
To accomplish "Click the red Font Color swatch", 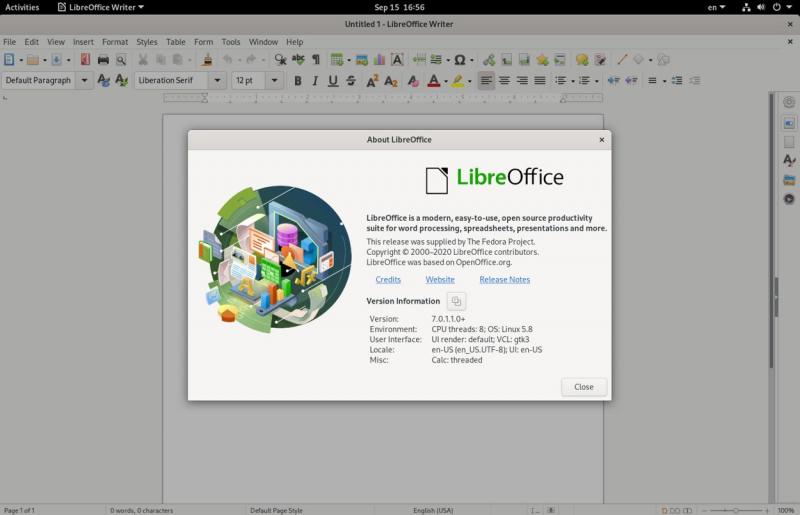I will click(x=433, y=81).
